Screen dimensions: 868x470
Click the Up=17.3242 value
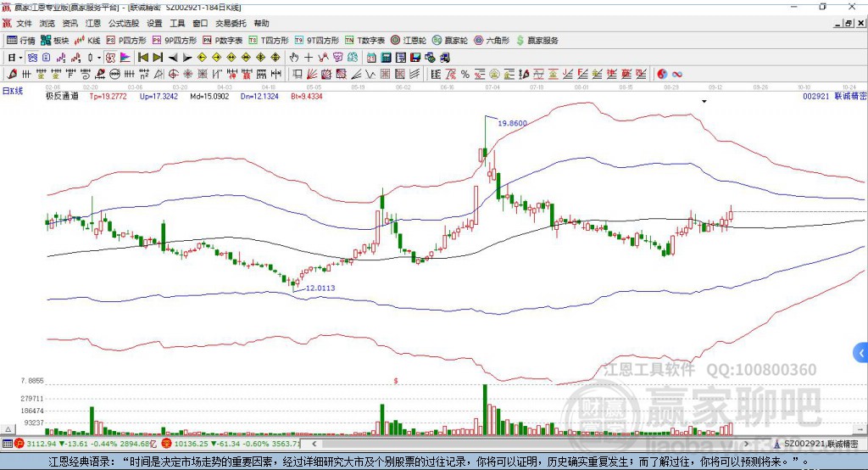[159, 97]
